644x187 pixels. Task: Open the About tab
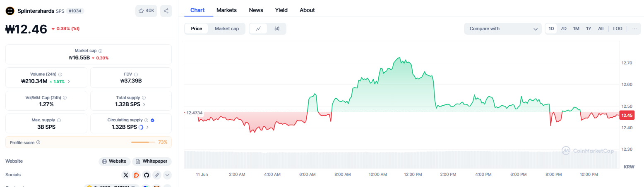click(x=307, y=10)
